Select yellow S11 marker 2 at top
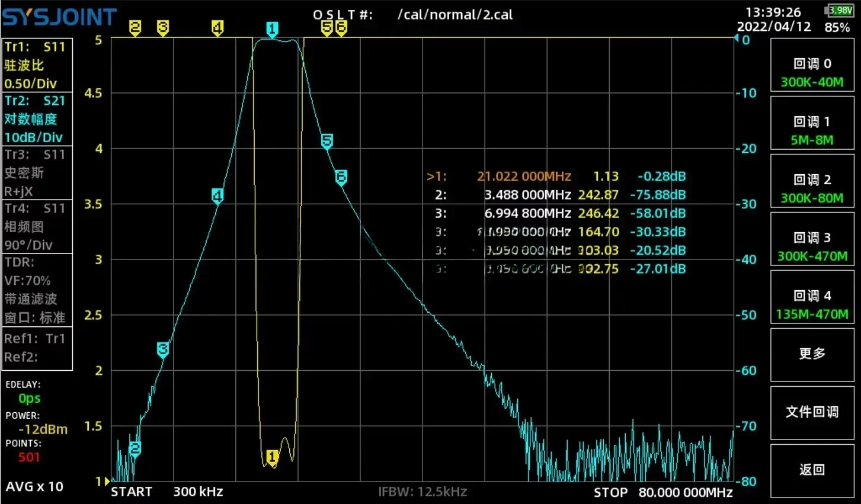 tap(135, 27)
